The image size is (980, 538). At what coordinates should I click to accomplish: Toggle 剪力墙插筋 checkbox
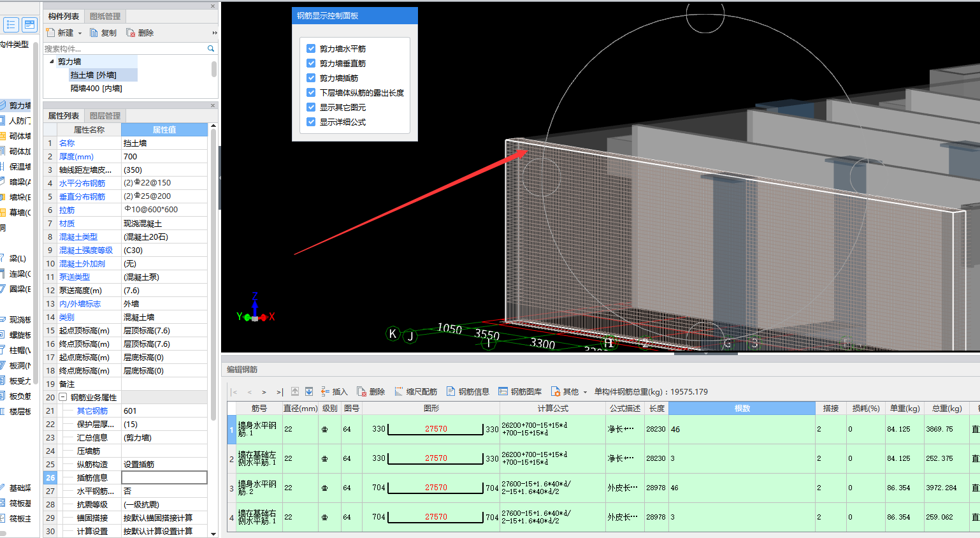click(x=311, y=78)
